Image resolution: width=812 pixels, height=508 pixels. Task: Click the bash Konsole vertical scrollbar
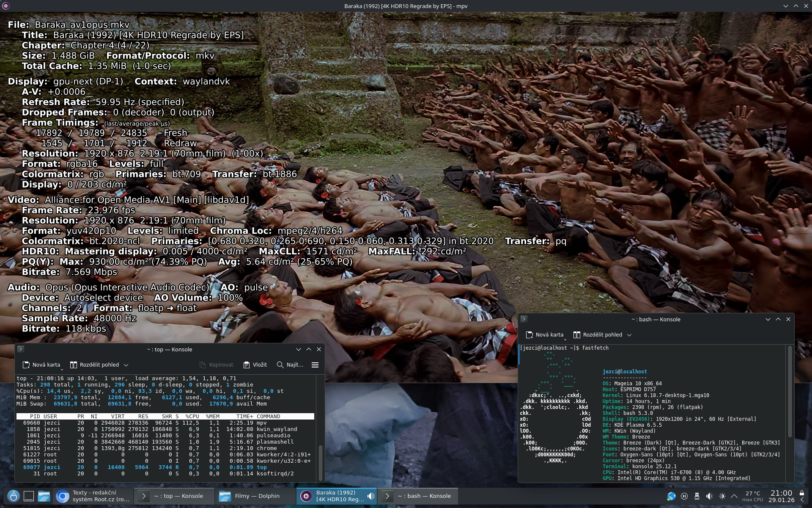789,392
